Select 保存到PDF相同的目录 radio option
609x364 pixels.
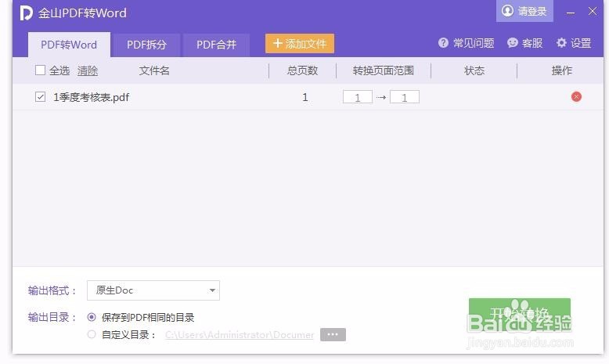[x=92, y=317]
